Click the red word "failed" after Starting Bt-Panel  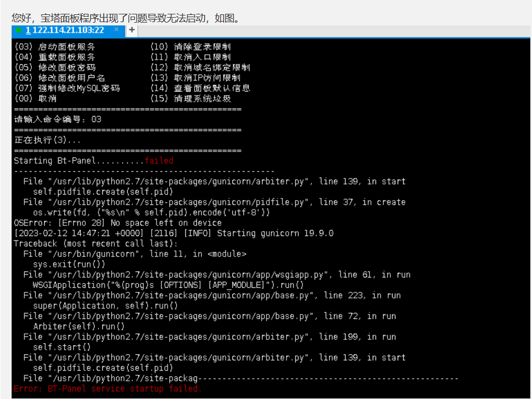tap(159, 161)
